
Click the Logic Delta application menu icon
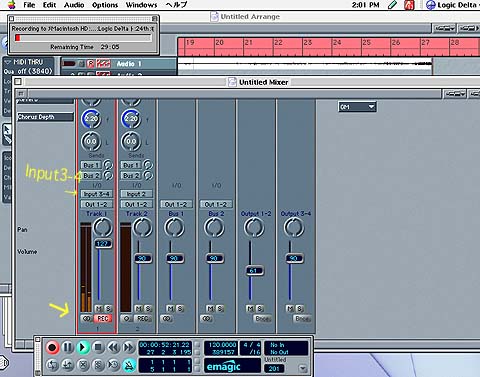(431, 5)
